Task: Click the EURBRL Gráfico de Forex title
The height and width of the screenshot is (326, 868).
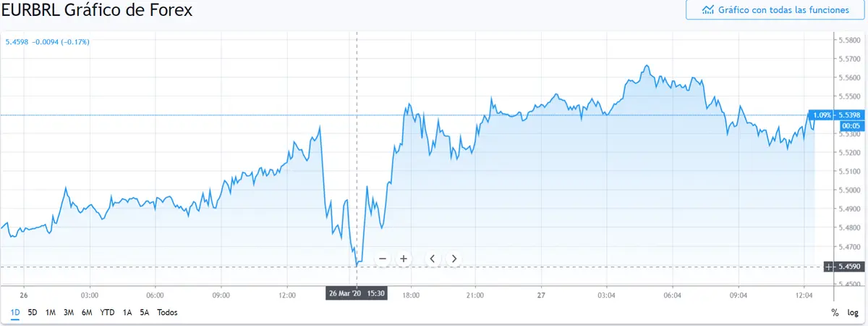Action: coord(98,11)
